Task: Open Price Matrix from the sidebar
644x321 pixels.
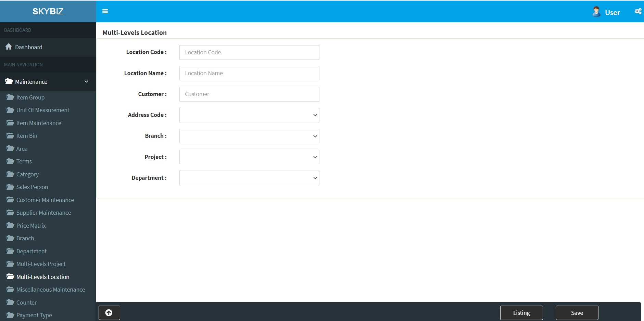Action: [x=31, y=226]
